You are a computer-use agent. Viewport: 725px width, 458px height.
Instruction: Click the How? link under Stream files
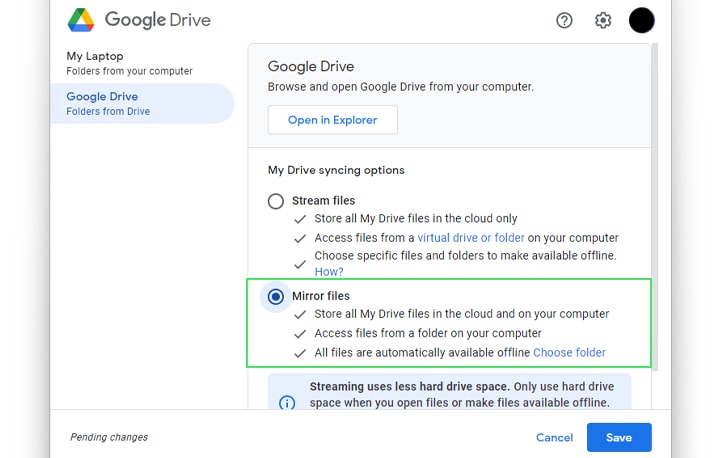329,272
